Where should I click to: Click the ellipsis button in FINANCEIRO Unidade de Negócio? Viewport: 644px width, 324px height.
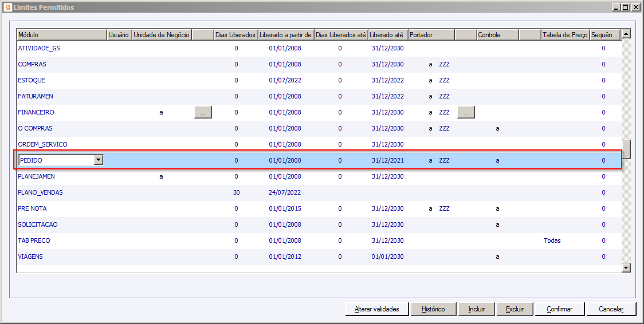click(x=203, y=112)
